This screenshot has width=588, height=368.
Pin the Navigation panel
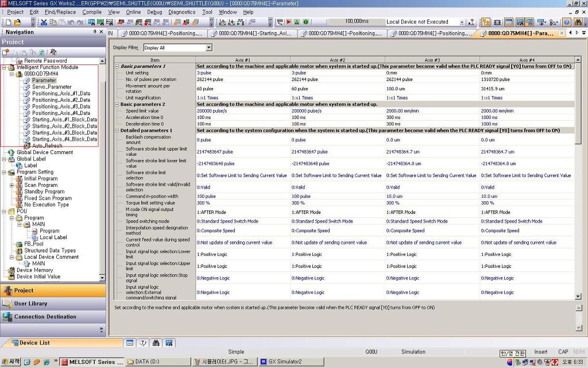point(95,32)
